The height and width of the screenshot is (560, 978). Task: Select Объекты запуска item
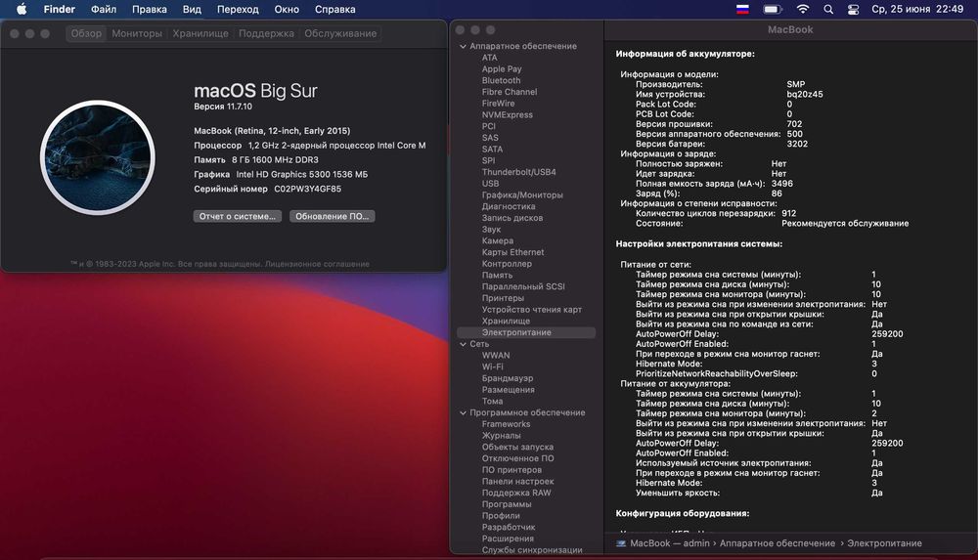517,448
